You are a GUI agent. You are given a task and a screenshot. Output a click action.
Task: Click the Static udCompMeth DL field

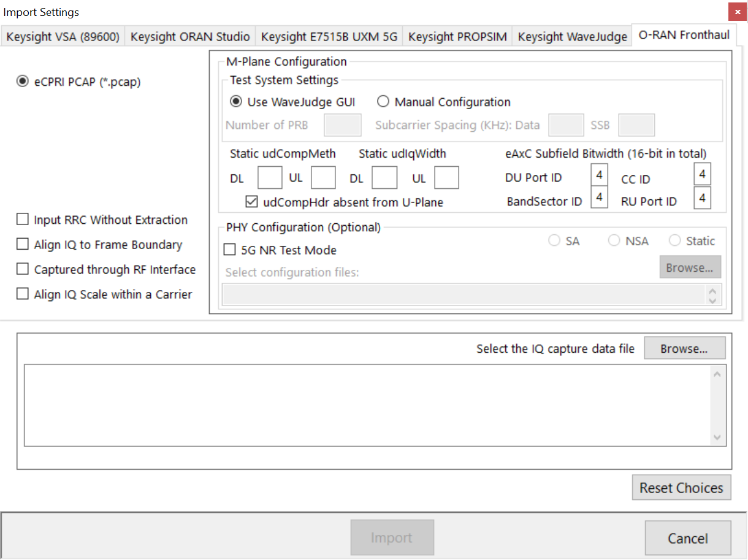[x=269, y=178]
